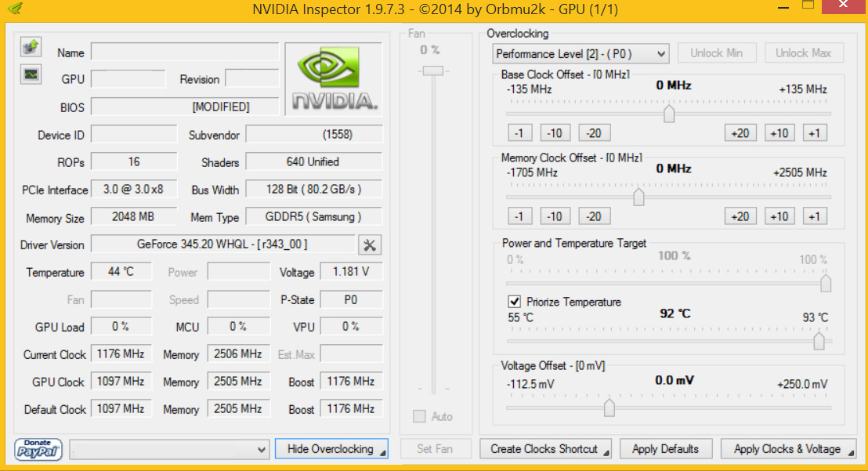
Task: Click the ROPs value 16
Action: [134, 161]
